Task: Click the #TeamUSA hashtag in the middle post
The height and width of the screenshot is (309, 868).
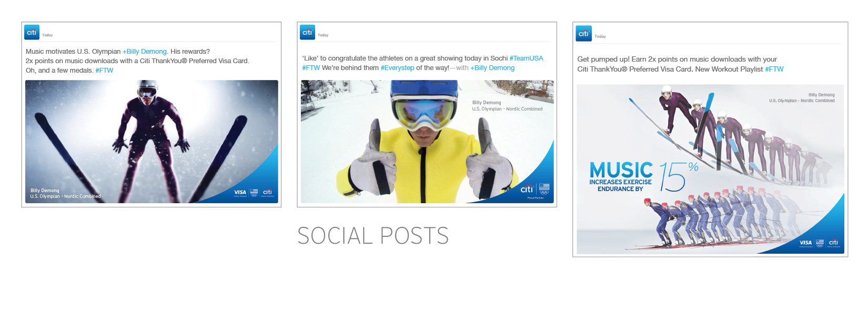Action: [x=526, y=58]
